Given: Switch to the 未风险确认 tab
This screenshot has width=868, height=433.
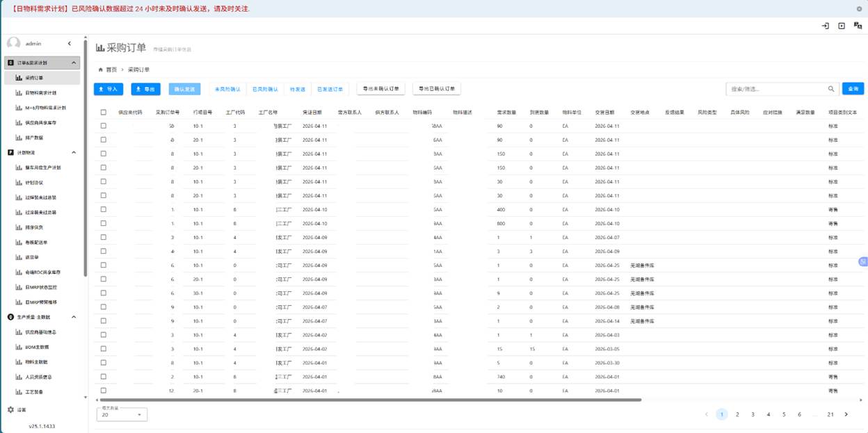Looking at the screenshot, I should tap(227, 89).
